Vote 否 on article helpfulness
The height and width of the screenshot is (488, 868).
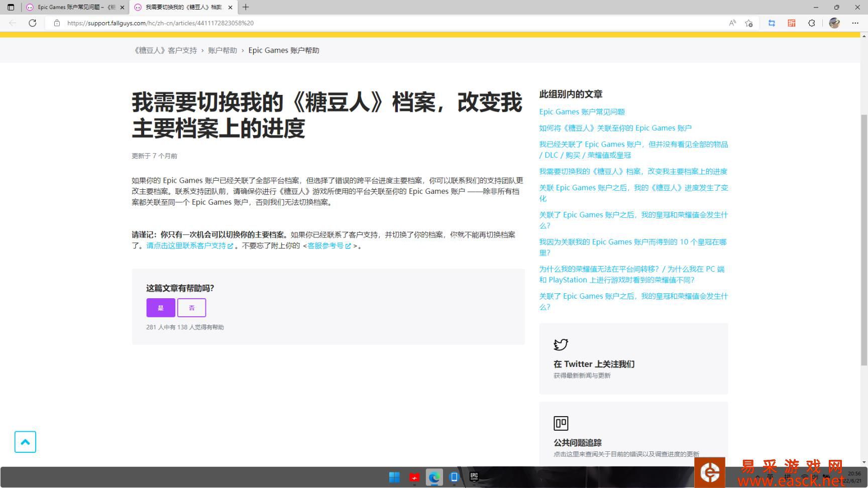click(x=191, y=308)
